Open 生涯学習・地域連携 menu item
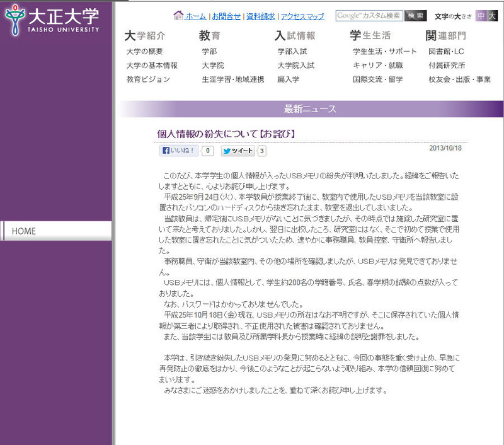 tap(232, 79)
